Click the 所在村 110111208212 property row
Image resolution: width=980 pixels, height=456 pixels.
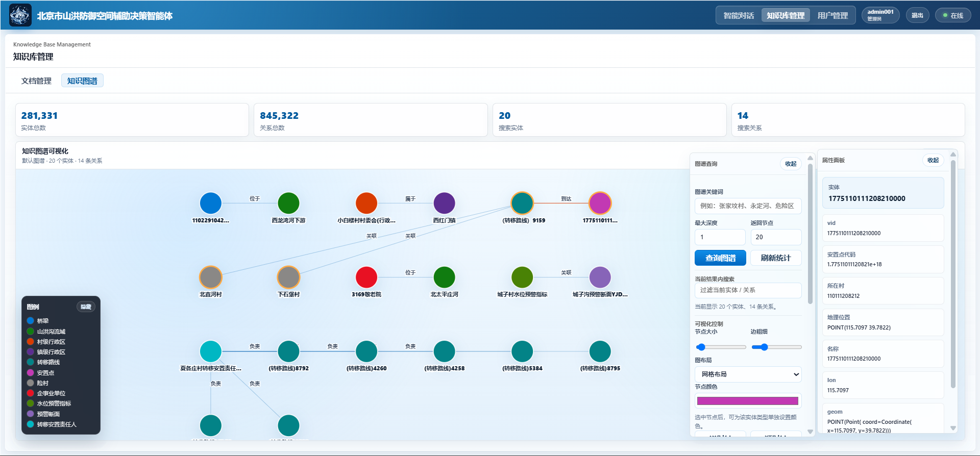883,291
